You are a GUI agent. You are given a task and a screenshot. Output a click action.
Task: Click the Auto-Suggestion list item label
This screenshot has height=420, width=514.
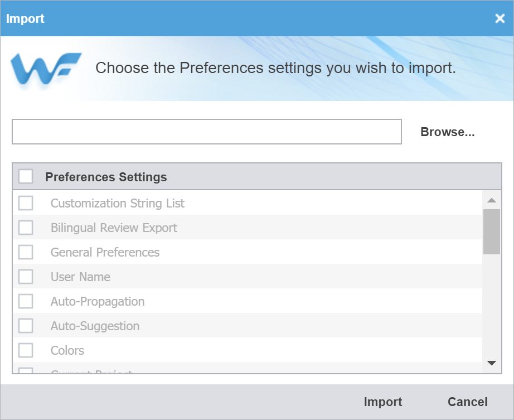95,326
